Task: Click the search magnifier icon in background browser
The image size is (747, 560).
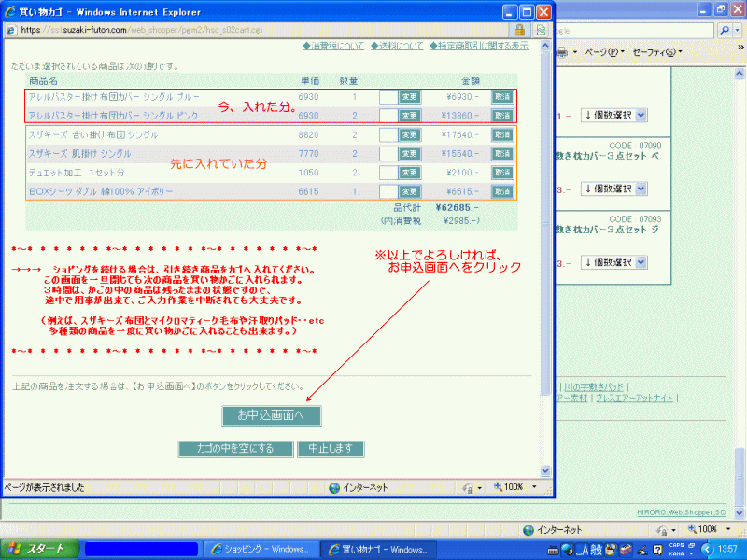Action: click(726, 30)
